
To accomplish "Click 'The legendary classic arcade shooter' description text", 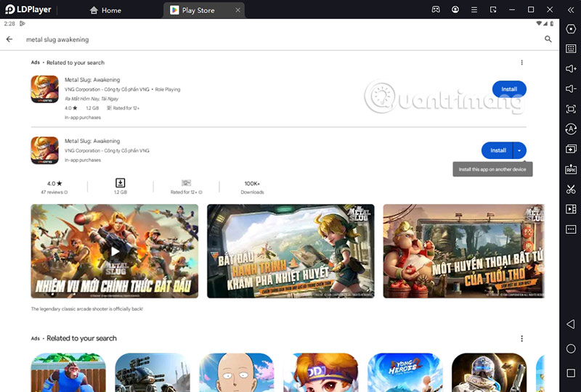I will click(x=86, y=309).
